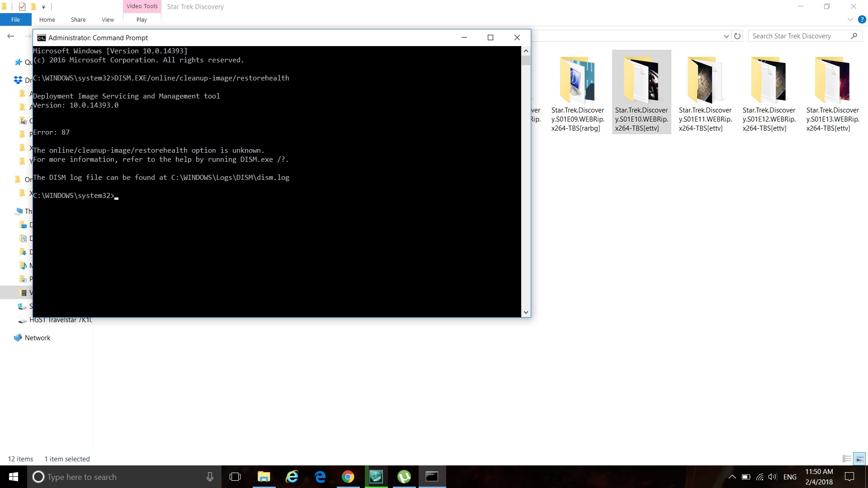Click the back navigation arrow in File Explorer
Viewport: 868px width, 488px height.
pos(10,36)
